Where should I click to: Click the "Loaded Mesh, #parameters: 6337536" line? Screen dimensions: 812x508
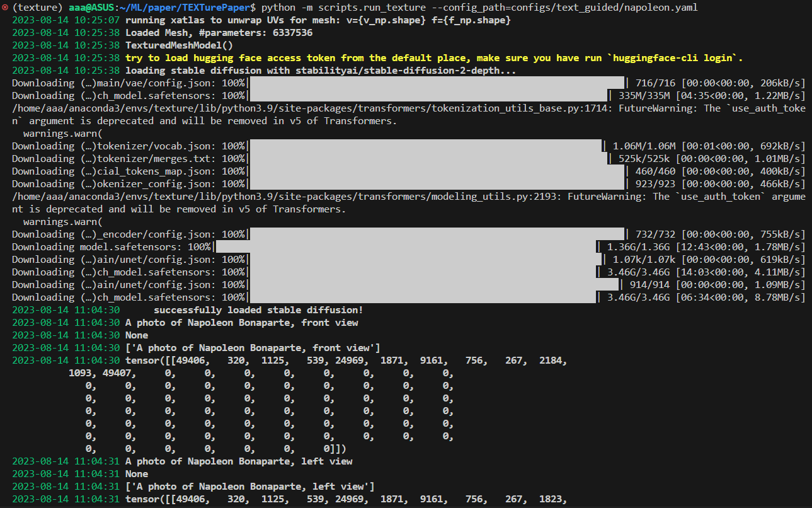[x=219, y=33]
